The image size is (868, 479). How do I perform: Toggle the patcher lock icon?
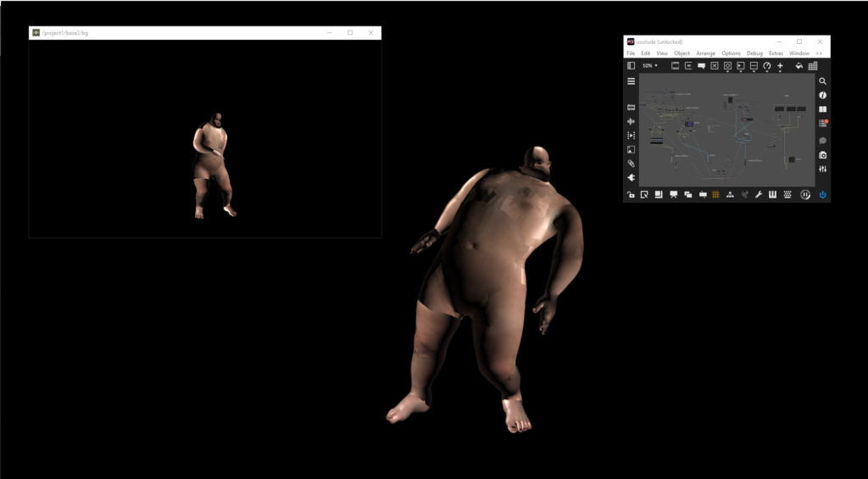pyautogui.click(x=631, y=194)
